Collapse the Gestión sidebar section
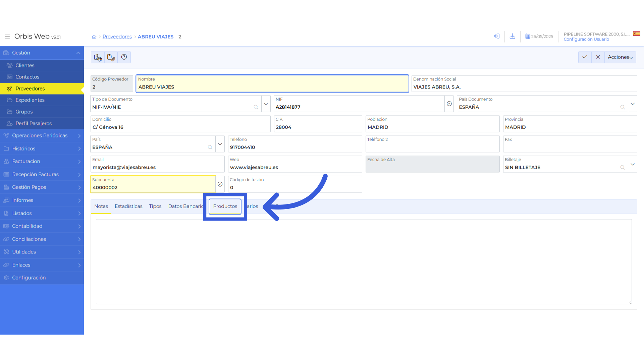 pos(42,53)
